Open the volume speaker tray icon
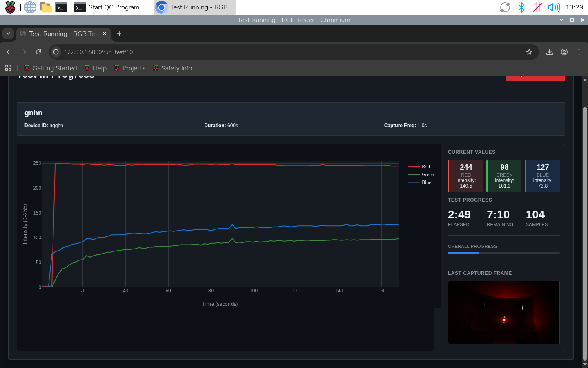The image size is (588, 368). coord(554,7)
